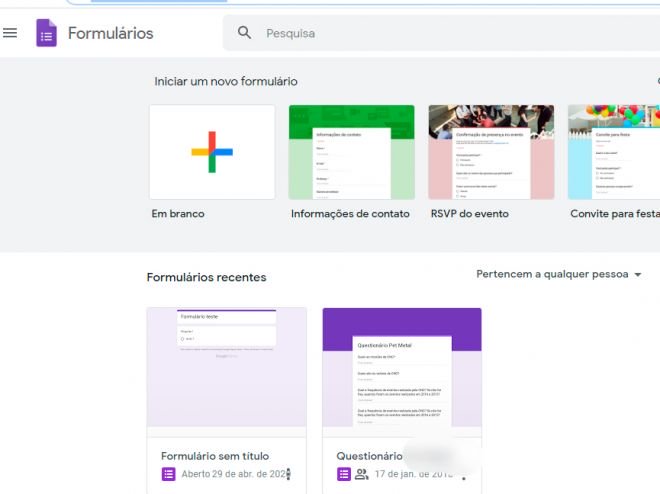Open RSVP do evento template thumbnail
The image size is (660, 494).
coord(491,152)
